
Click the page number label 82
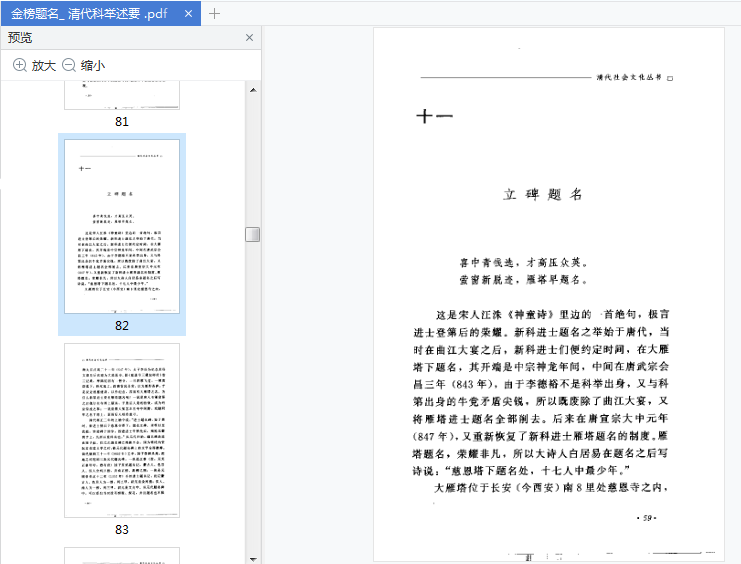pos(122,326)
